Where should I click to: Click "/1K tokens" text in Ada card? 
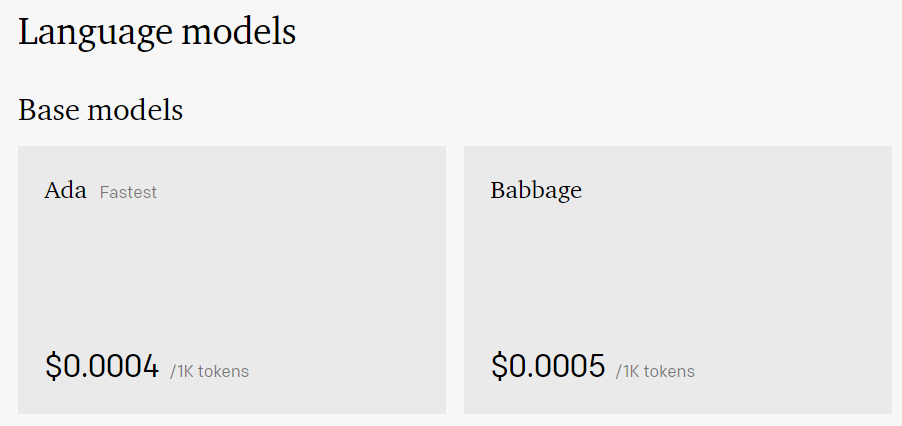pos(209,371)
